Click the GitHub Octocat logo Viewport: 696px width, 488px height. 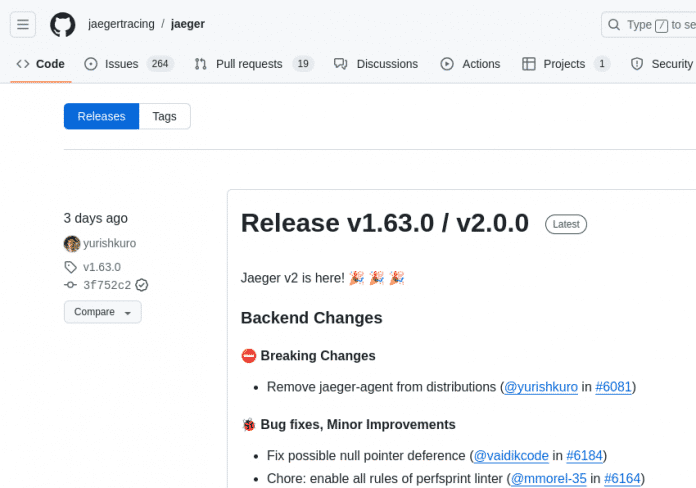coord(63,24)
